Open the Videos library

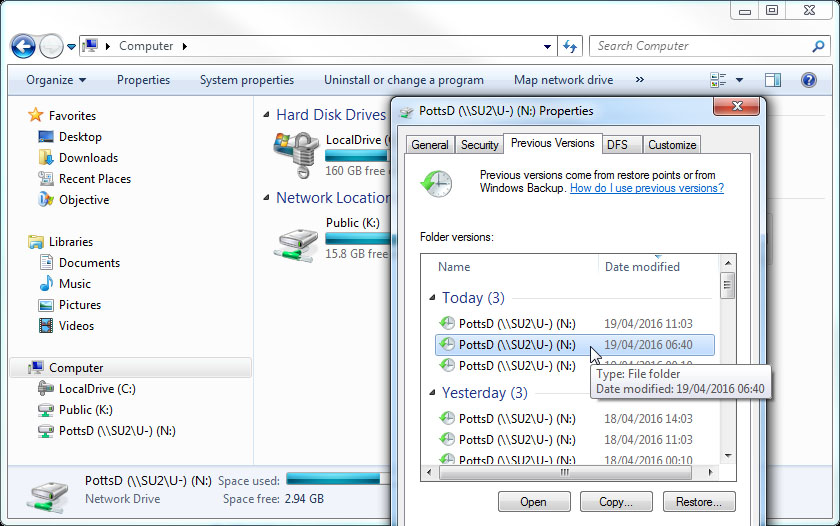tap(76, 326)
